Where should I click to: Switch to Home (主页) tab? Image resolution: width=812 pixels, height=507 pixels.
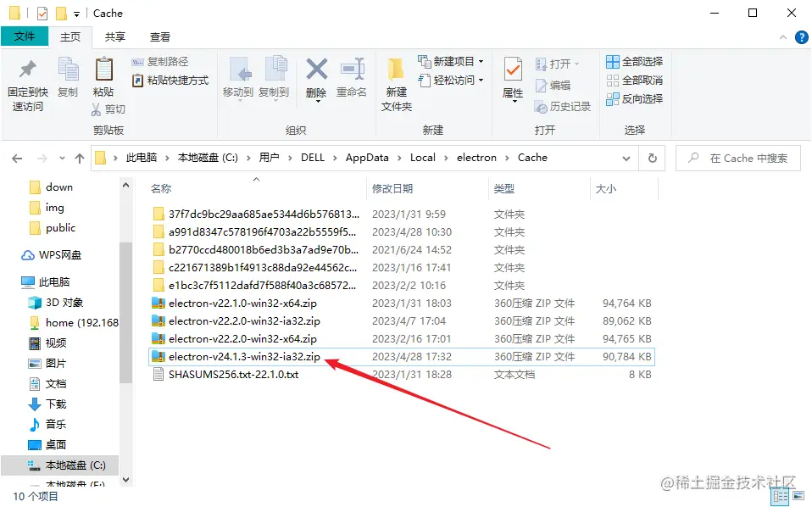[x=70, y=36]
